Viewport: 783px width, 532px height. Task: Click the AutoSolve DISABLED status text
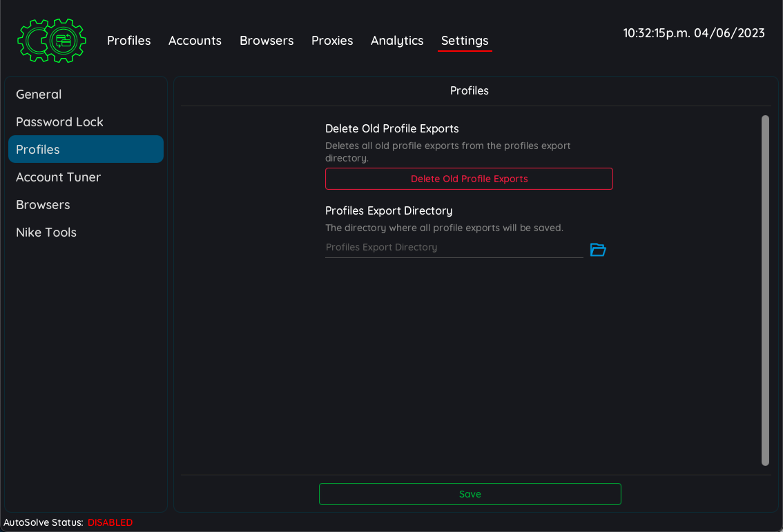point(110,522)
